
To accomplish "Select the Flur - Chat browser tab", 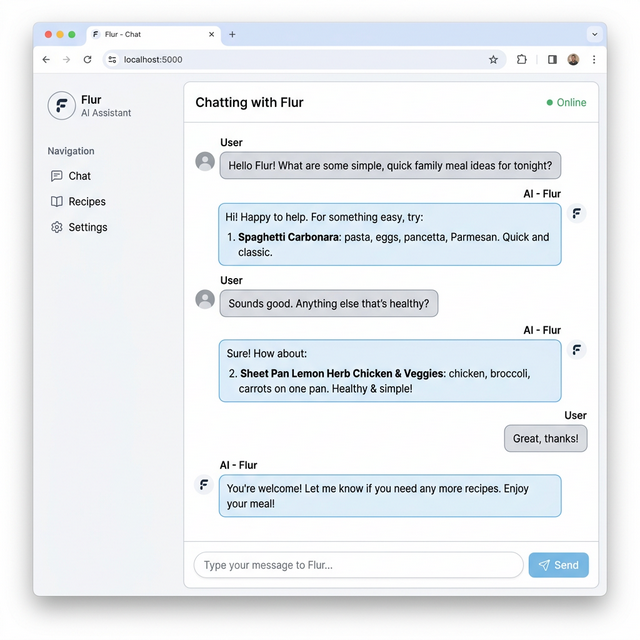I will point(153,34).
